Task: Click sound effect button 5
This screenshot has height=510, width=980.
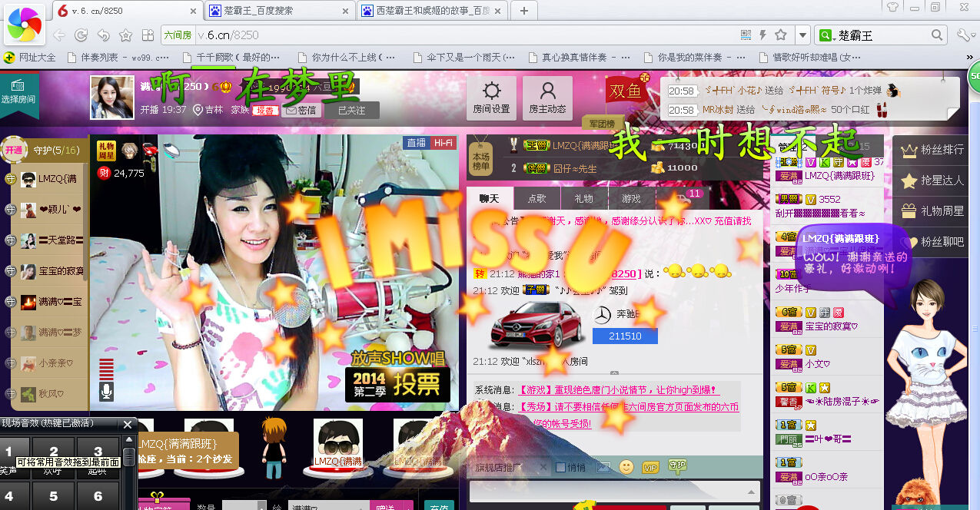Action: [x=53, y=496]
